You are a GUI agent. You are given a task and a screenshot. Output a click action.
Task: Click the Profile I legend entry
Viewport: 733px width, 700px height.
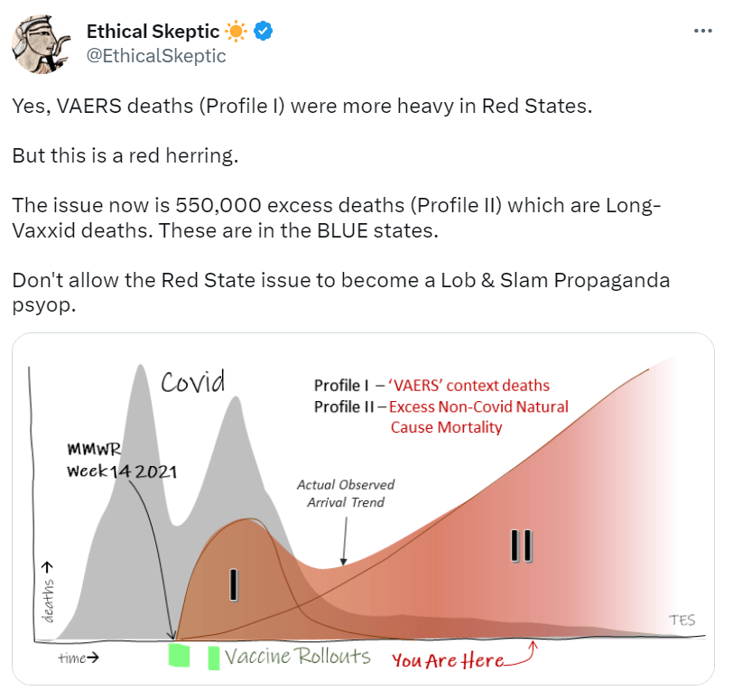[x=431, y=386]
